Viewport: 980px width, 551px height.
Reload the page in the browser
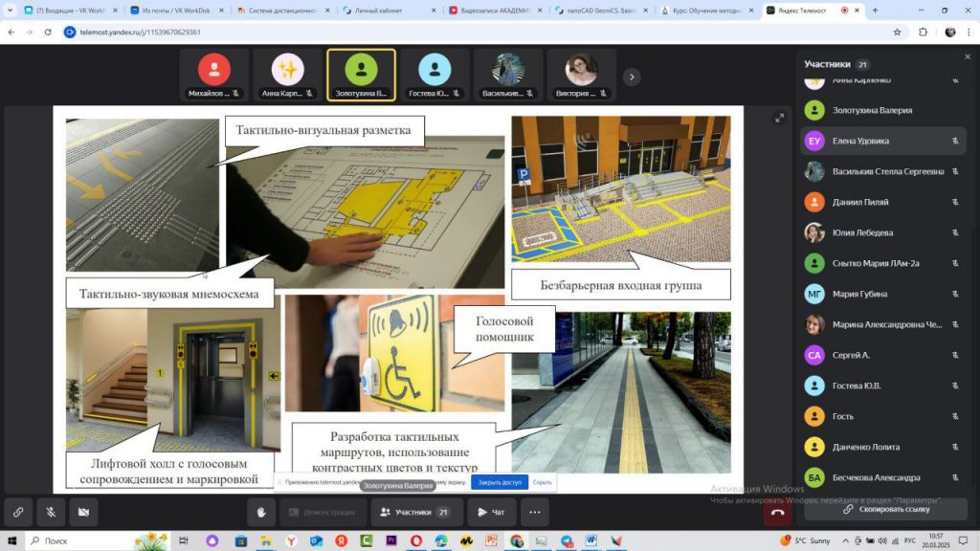50,32
